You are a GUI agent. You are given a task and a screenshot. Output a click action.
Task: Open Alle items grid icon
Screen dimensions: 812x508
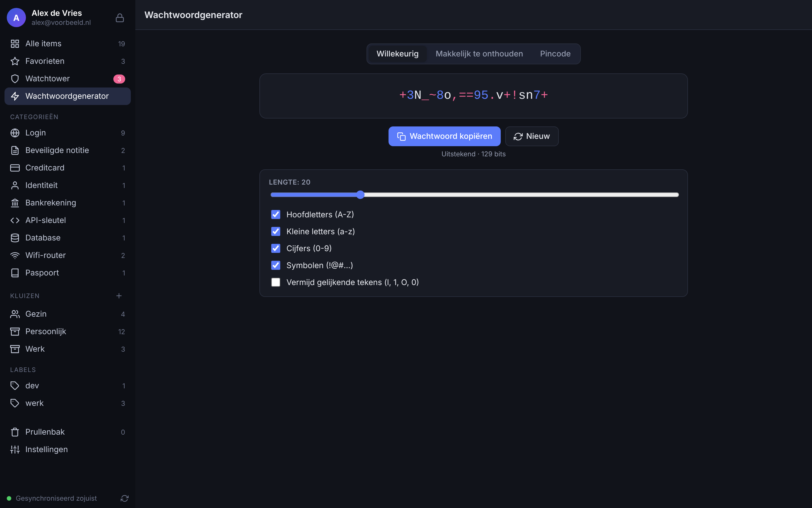15,44
